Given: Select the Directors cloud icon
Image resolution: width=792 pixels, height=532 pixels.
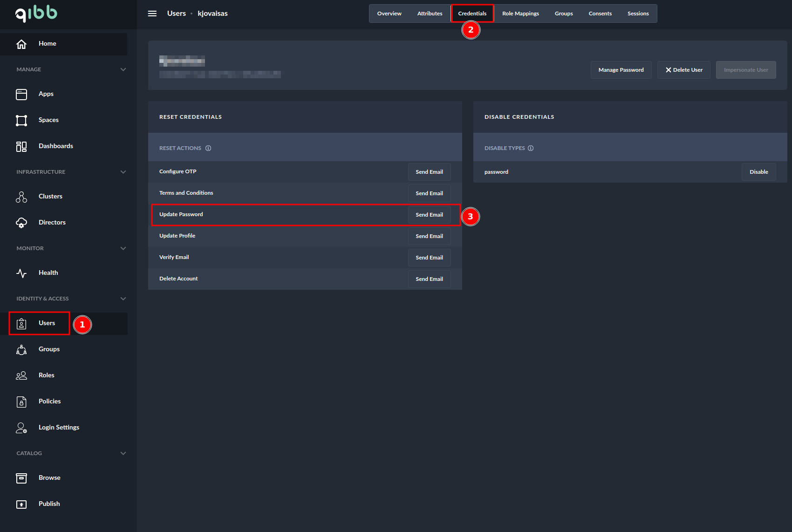Looking at the screenshot, I should click(x=21, y=223).
